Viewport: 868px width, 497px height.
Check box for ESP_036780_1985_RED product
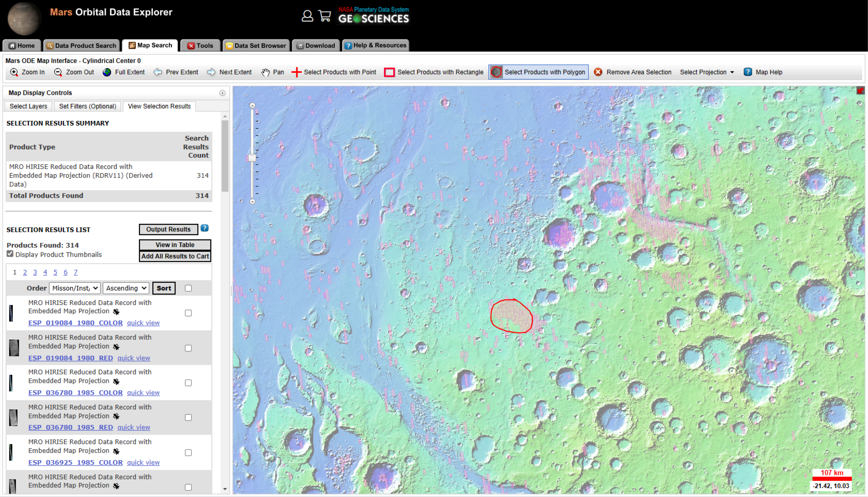(x=188, y=417)
